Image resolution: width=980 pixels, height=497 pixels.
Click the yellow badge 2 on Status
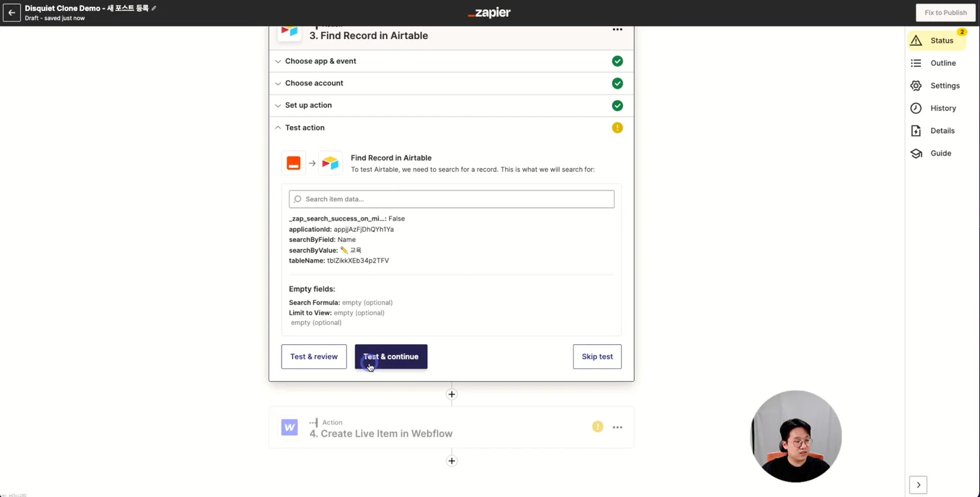click(961, 32)
